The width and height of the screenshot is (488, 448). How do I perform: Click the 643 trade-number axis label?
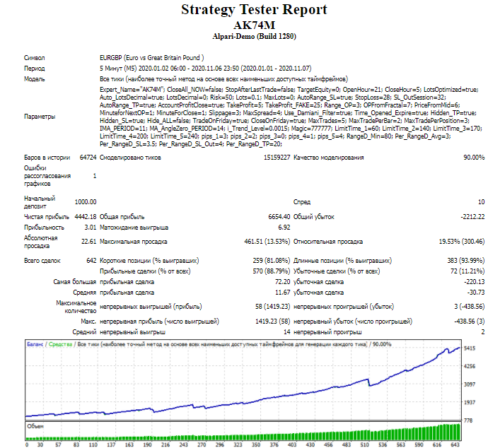pos(455,445)
